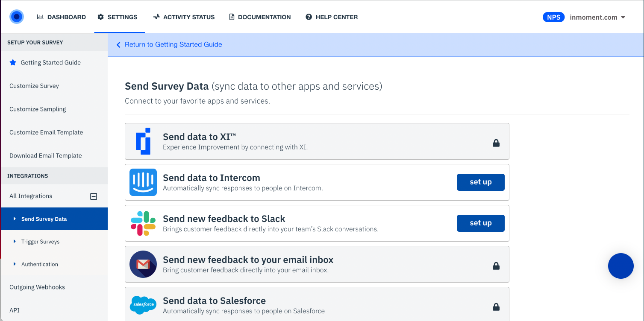
Task: Click Send new feedback to your email inbox title
Action: (248, 260)
